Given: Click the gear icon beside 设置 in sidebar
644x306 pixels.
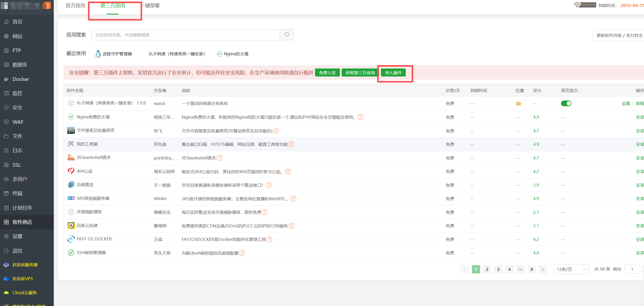Looking at the screenshot, I should 6,236.
